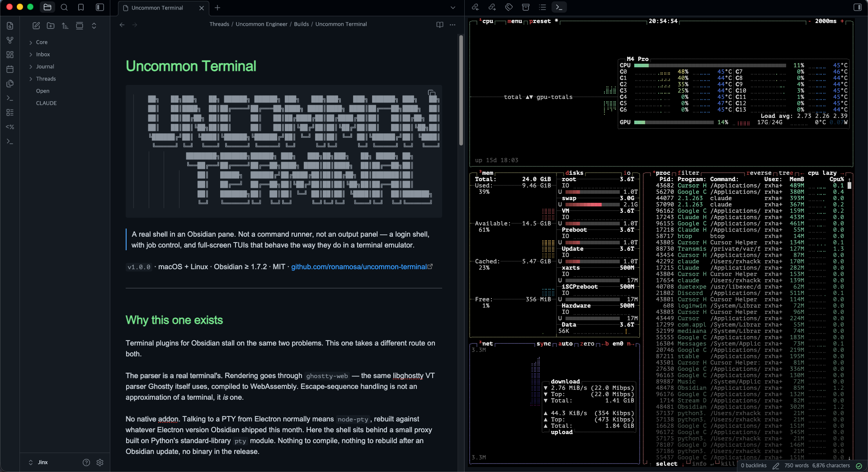Expand the Inbox folder
Viewport: 868px width, 472px height.
(43, 54)
